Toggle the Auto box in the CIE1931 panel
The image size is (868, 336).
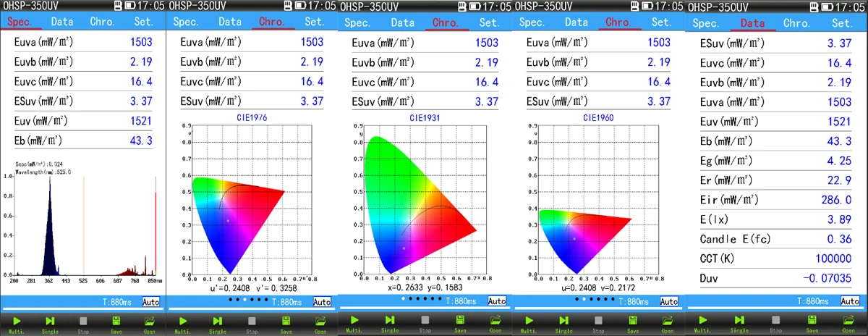click(x=497, y=301)
